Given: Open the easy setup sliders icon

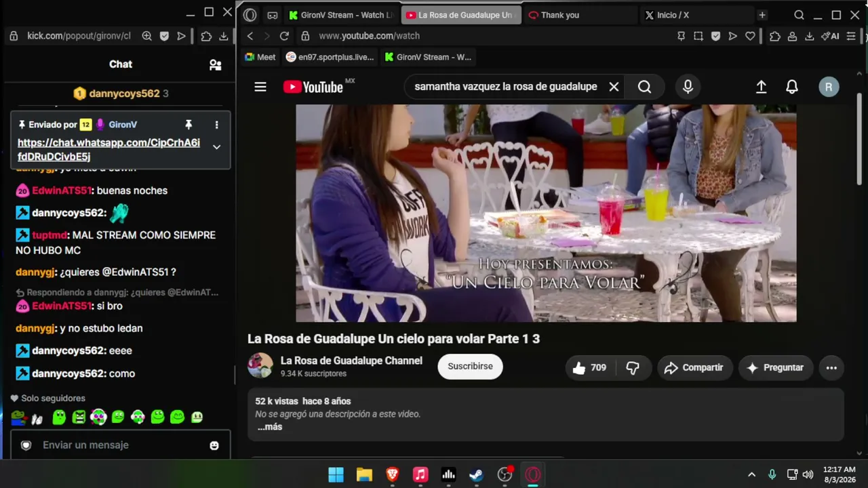Looking at the screenshot, I should [x=851, y=36].
